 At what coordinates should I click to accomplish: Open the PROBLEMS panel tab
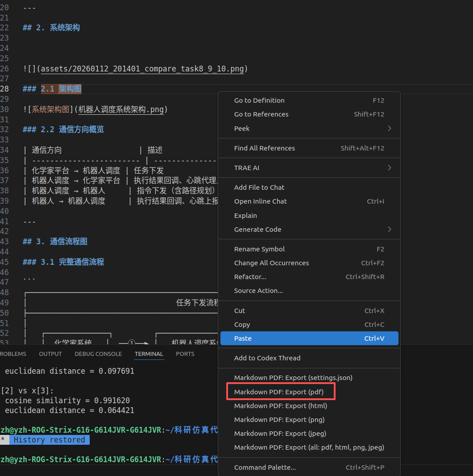click(x=13, y=354)
